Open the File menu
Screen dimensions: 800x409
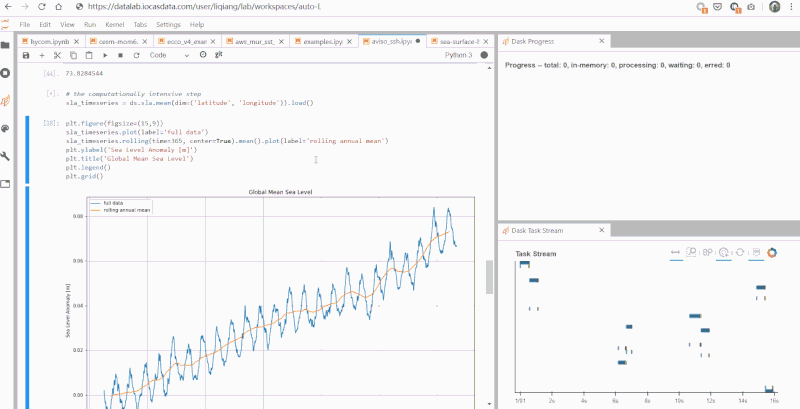(x=24, y=24)
